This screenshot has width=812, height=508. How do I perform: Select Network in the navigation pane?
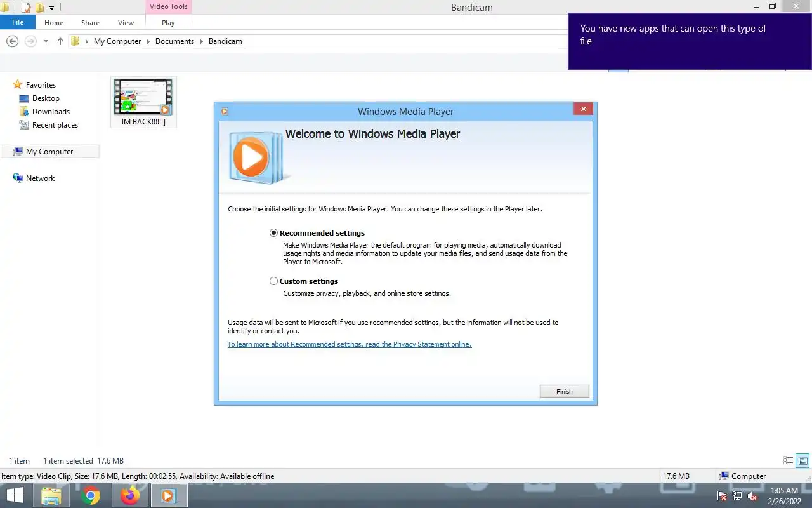point(40,178)
